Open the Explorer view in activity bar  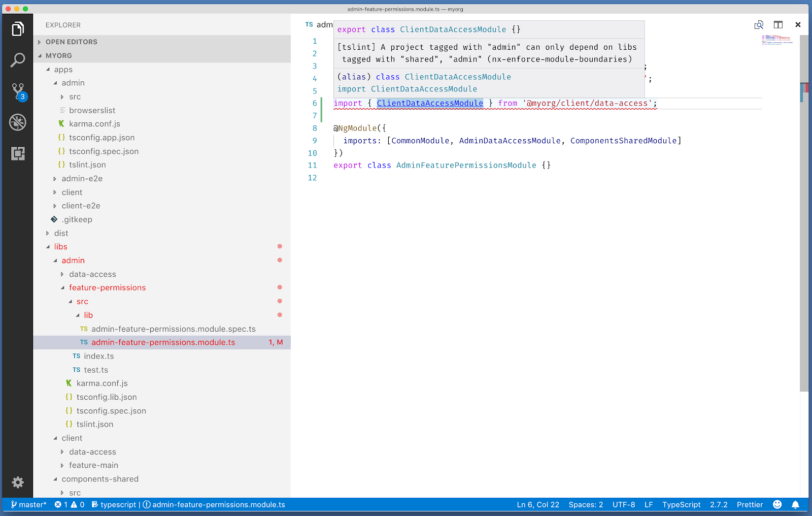pos(18,29)
